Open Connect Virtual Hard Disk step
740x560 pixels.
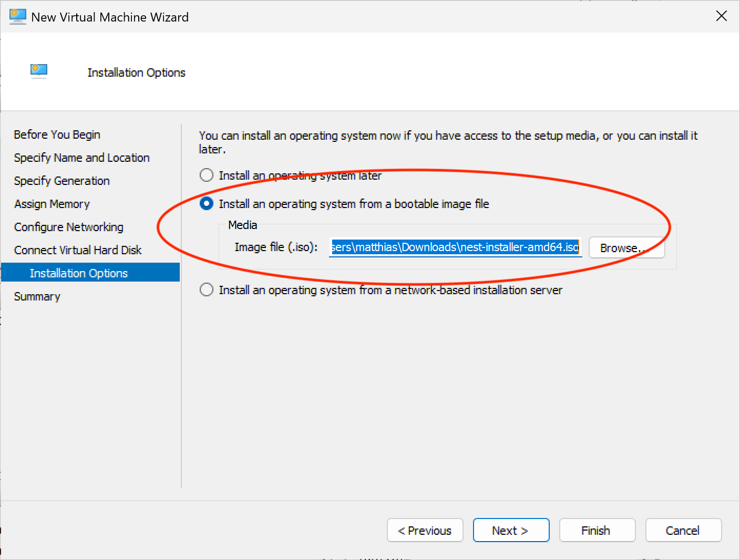(78, 250)
